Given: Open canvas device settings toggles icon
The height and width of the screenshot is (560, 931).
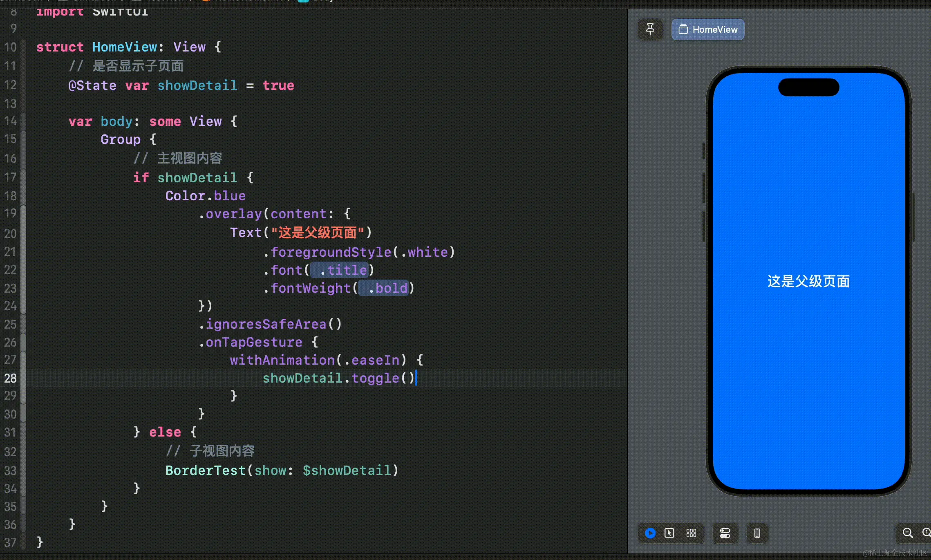Looking at the screenshot, I should (725, 533).
